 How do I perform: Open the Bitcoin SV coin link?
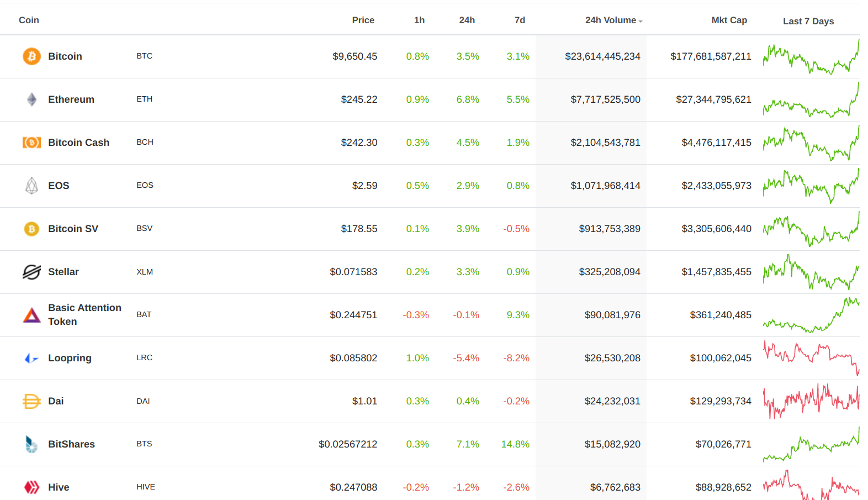tap(73, 229)
